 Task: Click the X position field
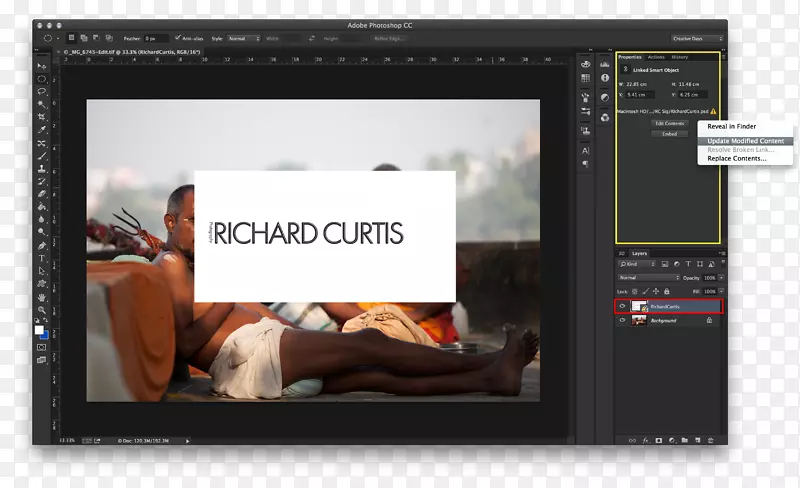(640, 94)
